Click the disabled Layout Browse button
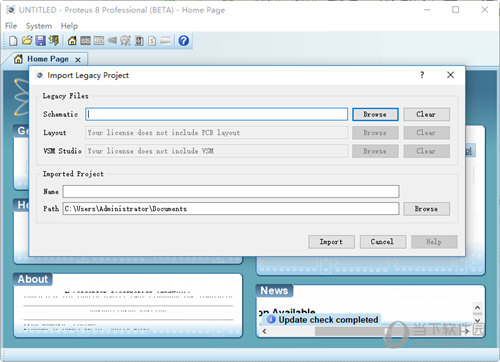The height and width of the screenshot is (362, 500). point(375,133)
